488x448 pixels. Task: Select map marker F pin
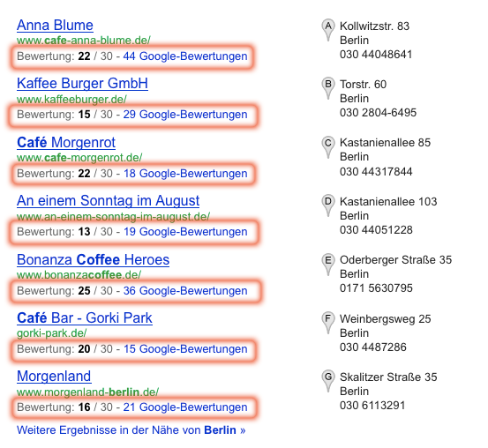point(328,323)
